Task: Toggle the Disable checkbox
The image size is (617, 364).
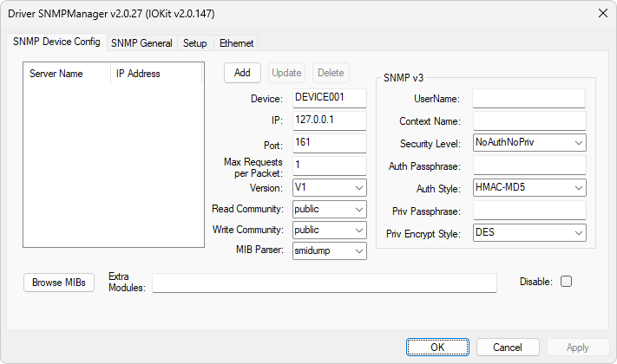Action: click(567, 282)
